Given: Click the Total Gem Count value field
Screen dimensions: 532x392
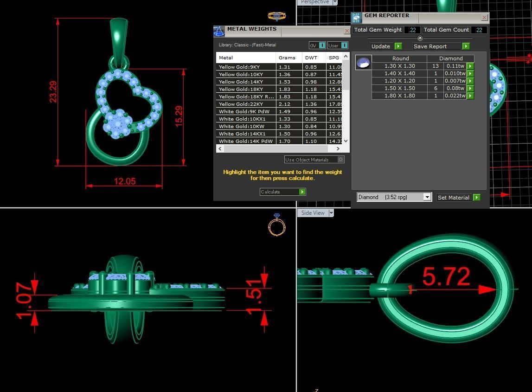Looking at the screenshot, I should tap(479, 30).
